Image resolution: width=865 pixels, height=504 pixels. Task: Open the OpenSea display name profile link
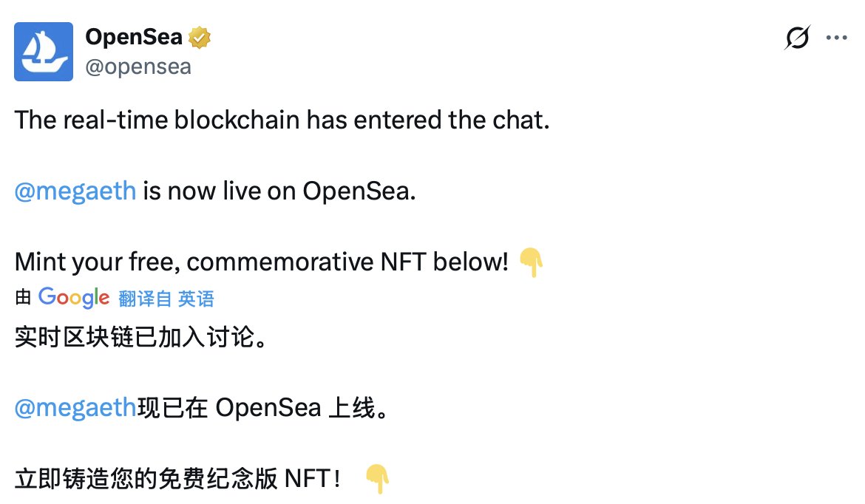click(134, 36)
